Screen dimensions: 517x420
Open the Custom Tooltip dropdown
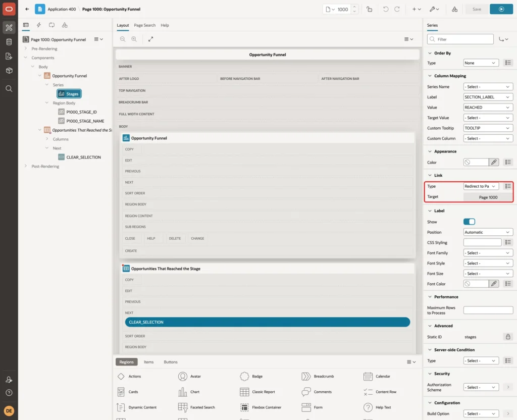pyautogui.click(x=488, y=128)
